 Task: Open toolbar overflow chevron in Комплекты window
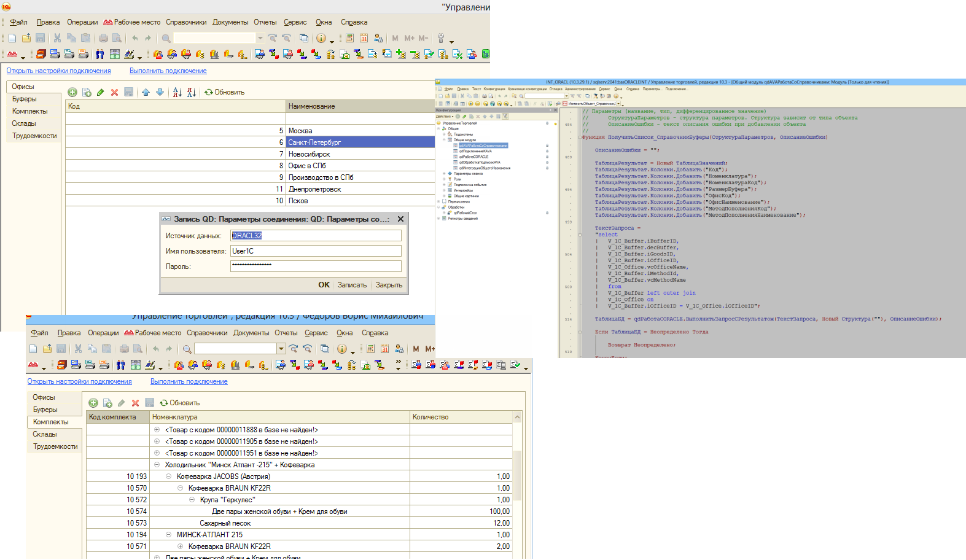(x=398, y=362)
